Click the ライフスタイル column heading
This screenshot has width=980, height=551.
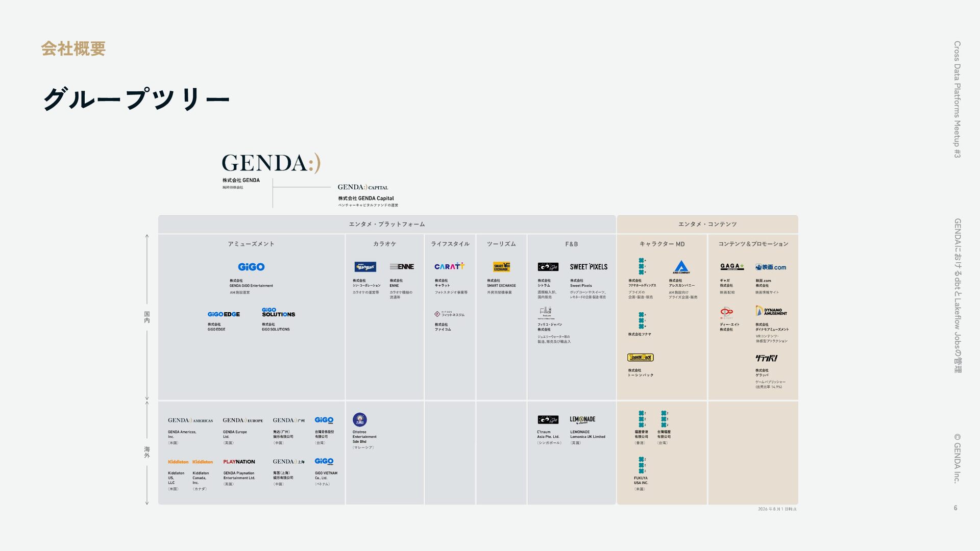[450, 244]
